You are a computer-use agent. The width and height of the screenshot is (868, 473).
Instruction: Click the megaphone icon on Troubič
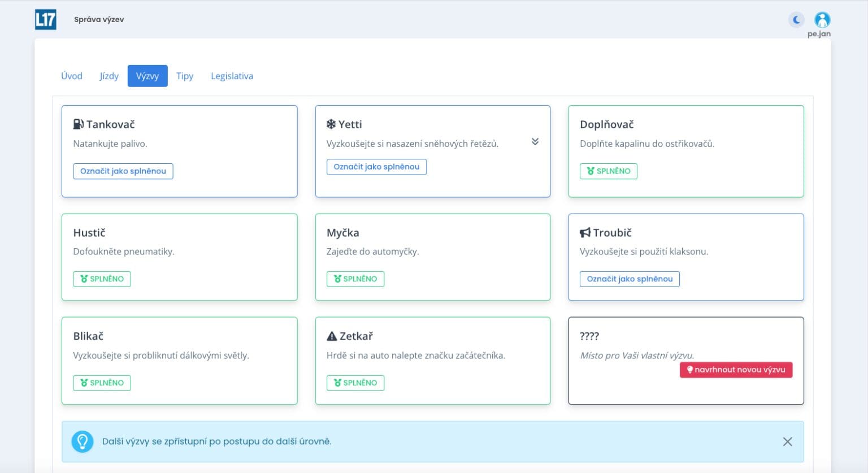[x=585, y=233]
